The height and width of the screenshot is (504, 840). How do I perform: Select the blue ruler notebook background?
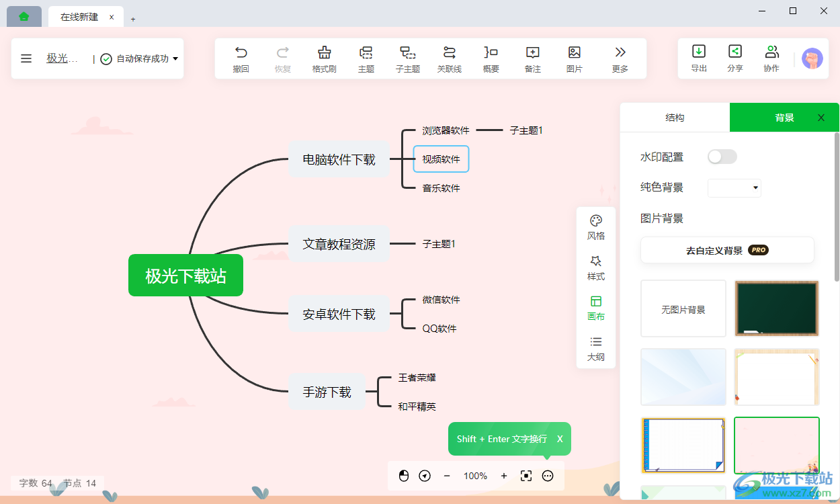tap(683, 445)
